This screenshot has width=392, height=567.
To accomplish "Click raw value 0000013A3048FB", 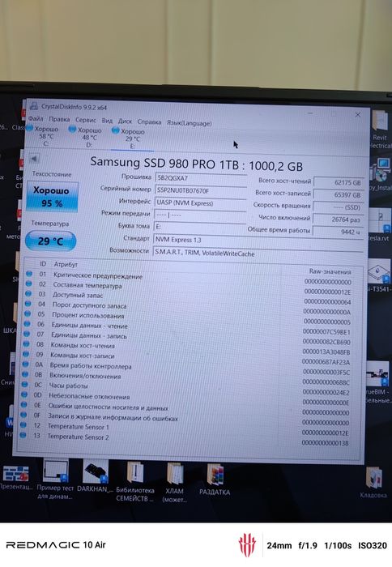I will [326, 352].
